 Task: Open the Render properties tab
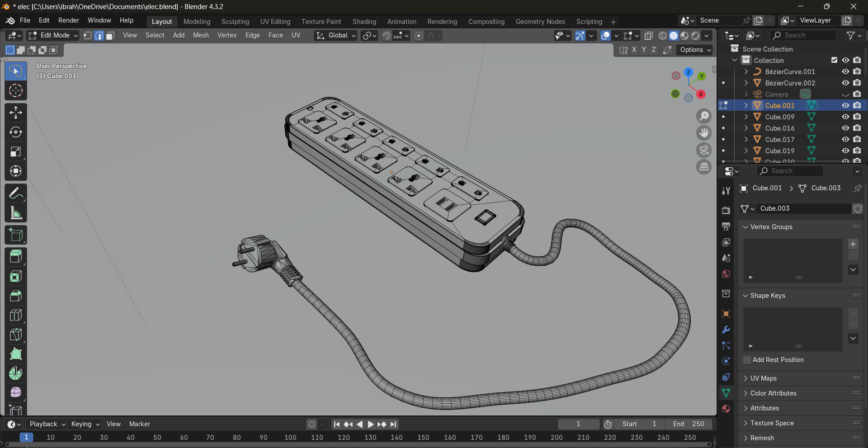click(x=726, y=210)
